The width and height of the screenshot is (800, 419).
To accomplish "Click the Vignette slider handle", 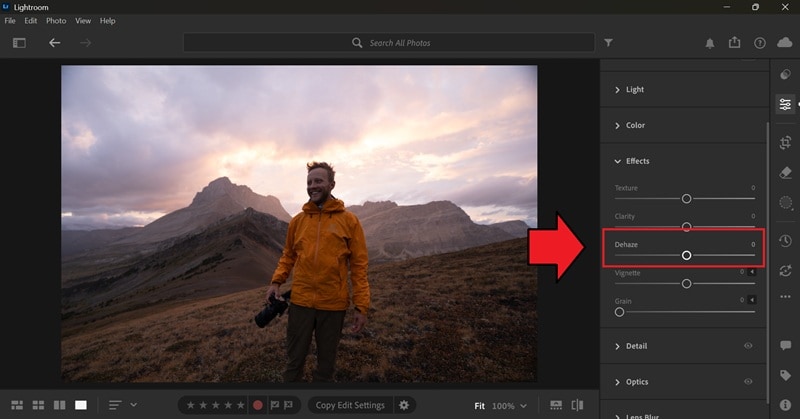I will click(686, 284).
